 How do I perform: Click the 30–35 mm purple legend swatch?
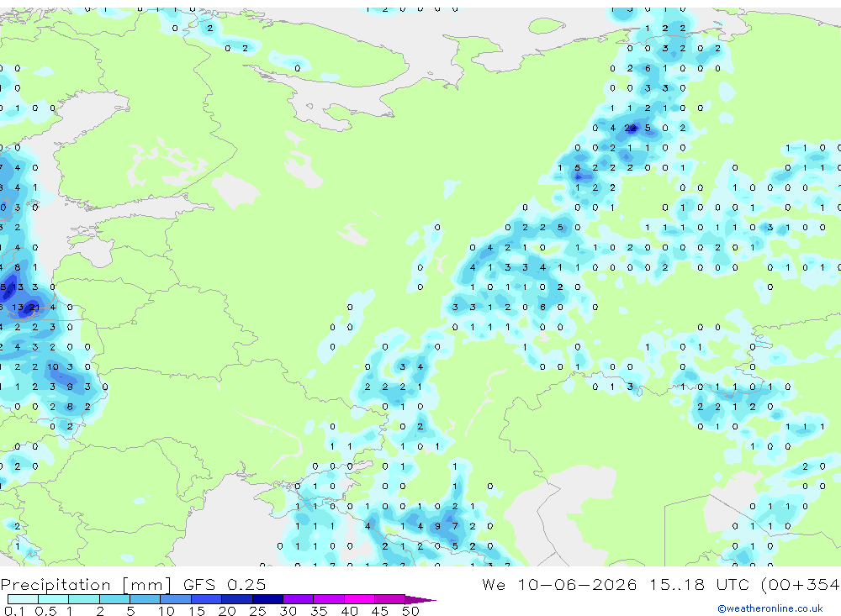tap(299, 599)
